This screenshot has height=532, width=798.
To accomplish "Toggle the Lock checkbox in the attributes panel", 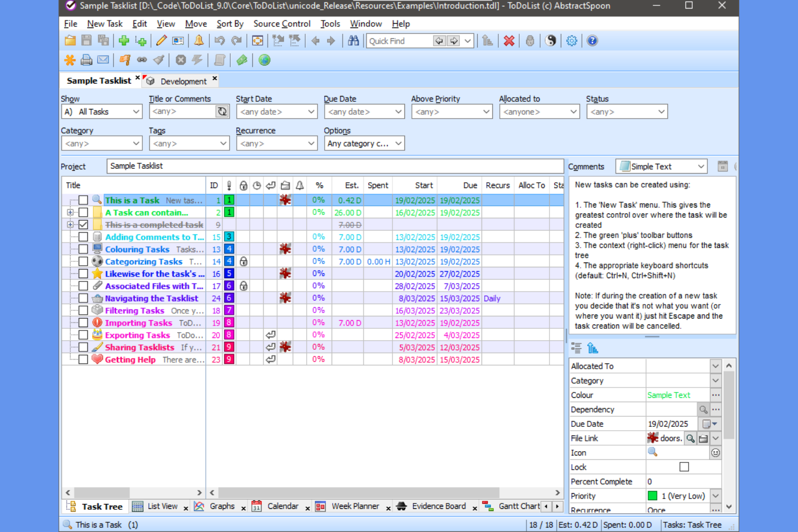I will (684, 467).
